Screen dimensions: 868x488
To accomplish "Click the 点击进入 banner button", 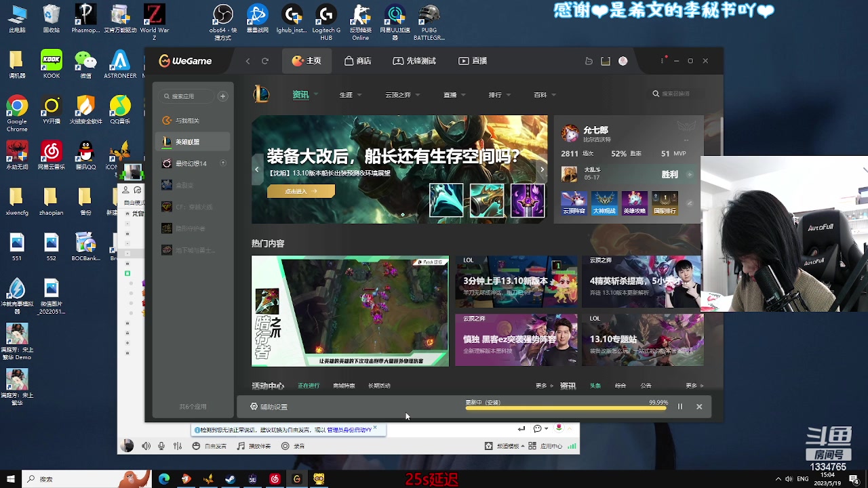I will pyautogui.click(x=300, y=191).
